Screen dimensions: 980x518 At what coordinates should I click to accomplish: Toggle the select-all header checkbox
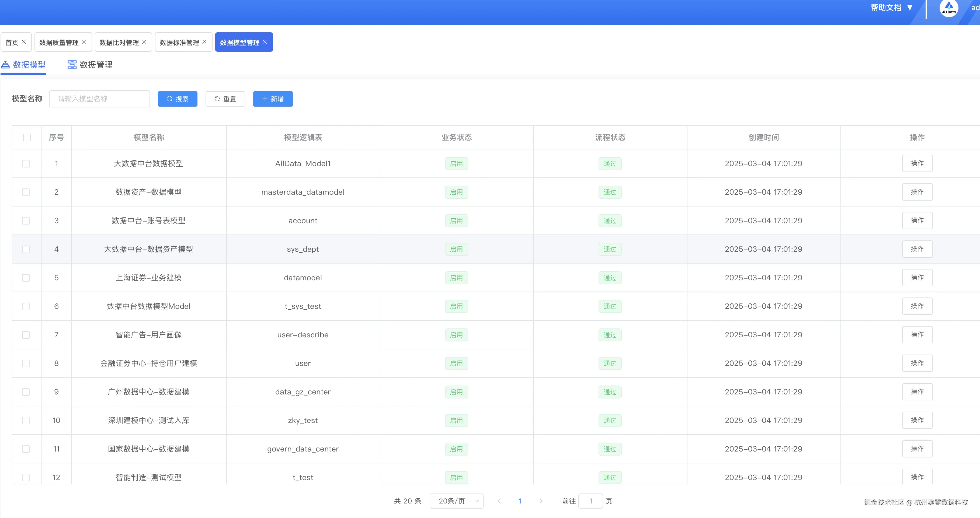pos(27,137)
